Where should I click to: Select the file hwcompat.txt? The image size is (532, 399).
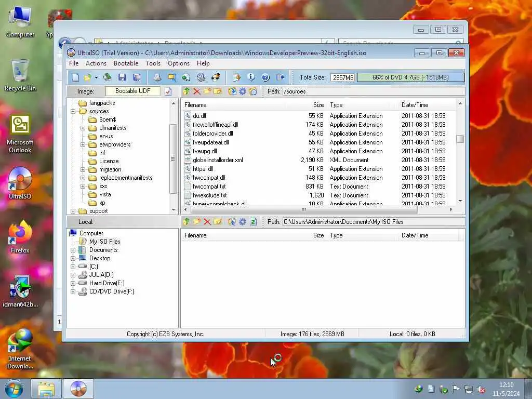(209, 187)
